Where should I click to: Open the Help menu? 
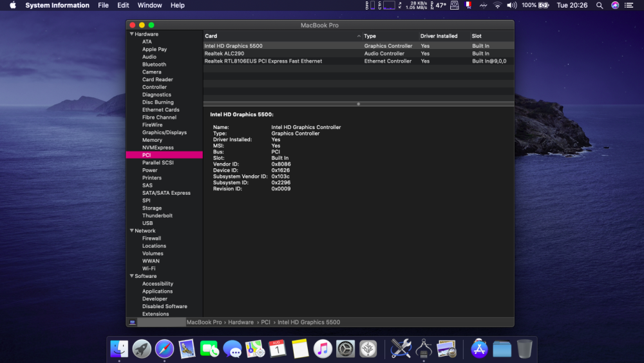pos(178,5)
